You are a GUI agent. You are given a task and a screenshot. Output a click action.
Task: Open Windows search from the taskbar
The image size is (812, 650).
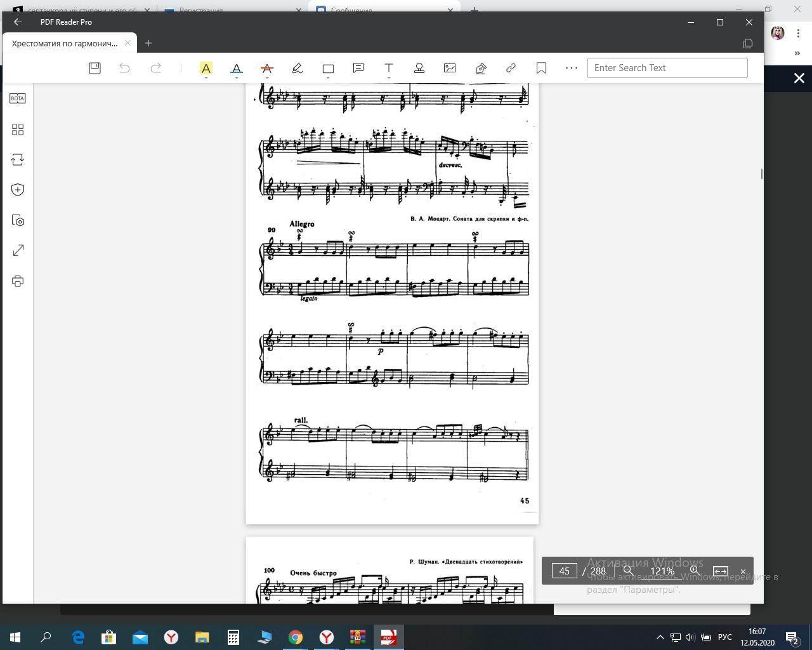[46, 637]
